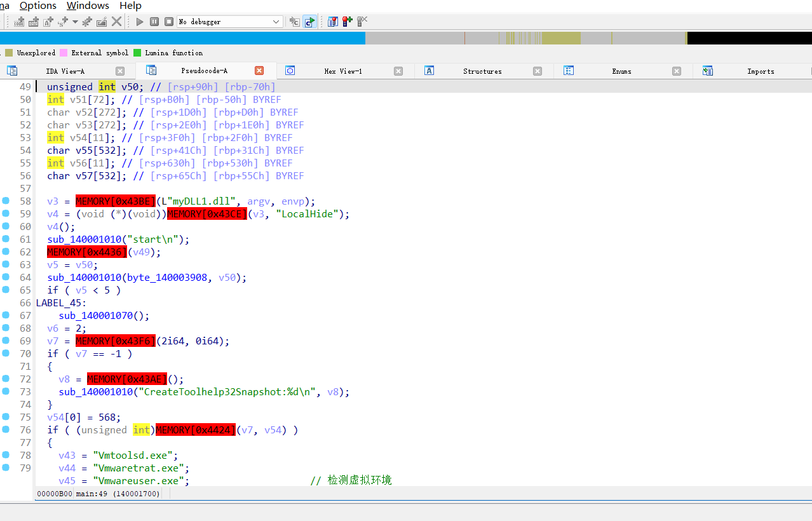
Task: Click the ASCII string creation icon
Action: pyautogui.click(x=49, y=22)
